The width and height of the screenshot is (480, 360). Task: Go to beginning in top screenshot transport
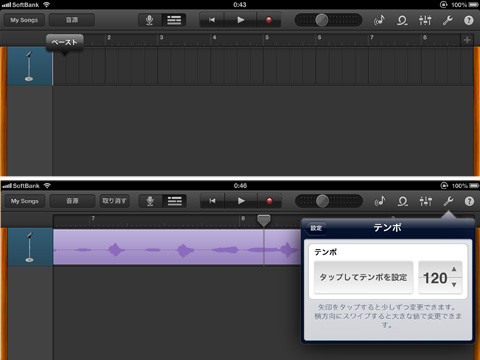coord(212,20)
